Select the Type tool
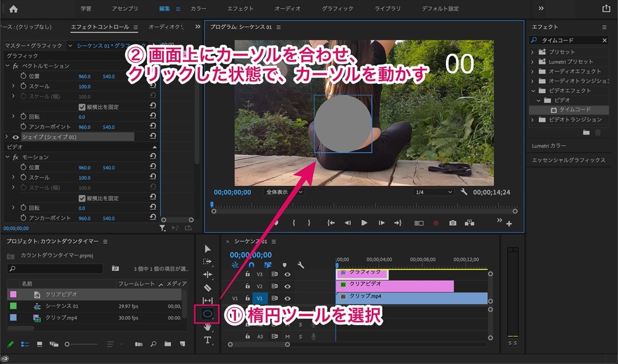Viewport: 618px width, 364px height. click(208, 340)
